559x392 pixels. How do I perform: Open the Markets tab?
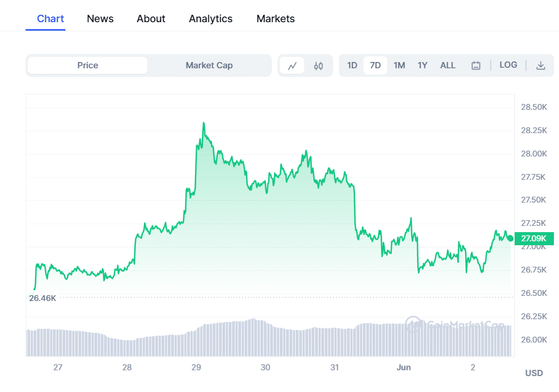click(x=276, y=19)
